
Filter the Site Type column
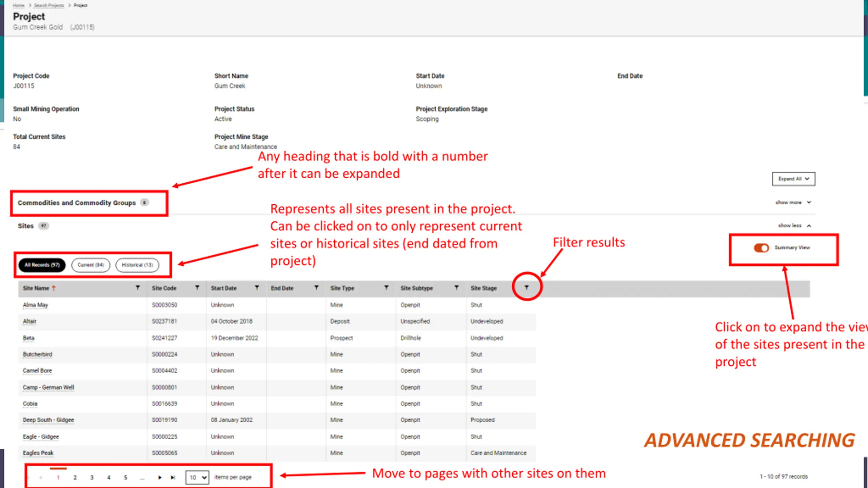coord(386,288)
